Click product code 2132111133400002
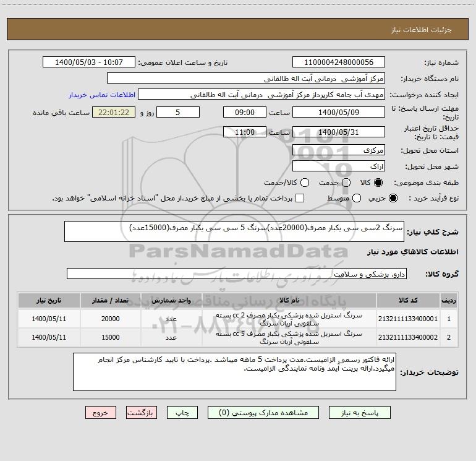This screenshot has height=461, width=476. (x=408, y=337)
